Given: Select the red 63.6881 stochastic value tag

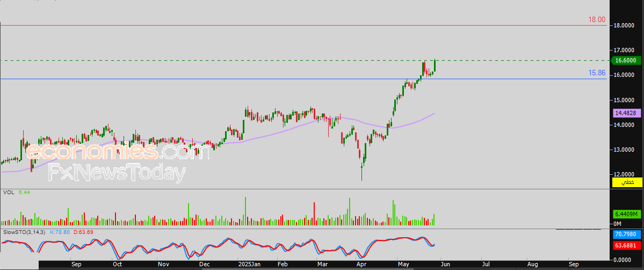Looking at the screenshot, I should pos(626,246).
